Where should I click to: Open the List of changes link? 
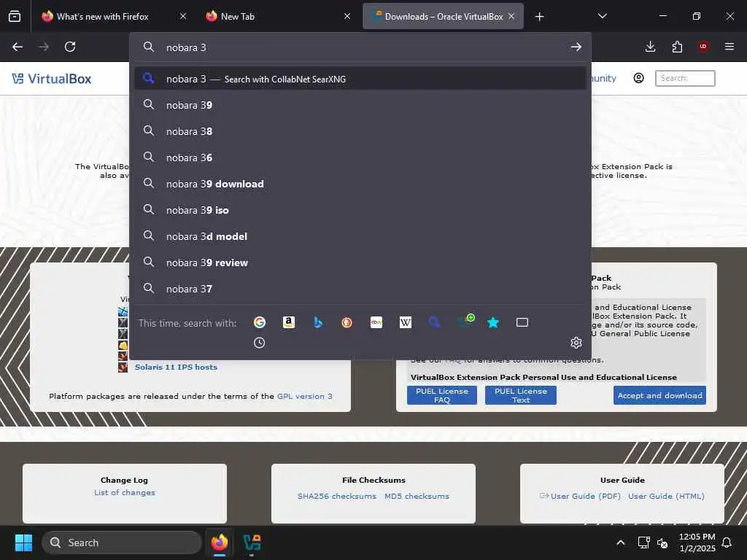click(124, 492)
